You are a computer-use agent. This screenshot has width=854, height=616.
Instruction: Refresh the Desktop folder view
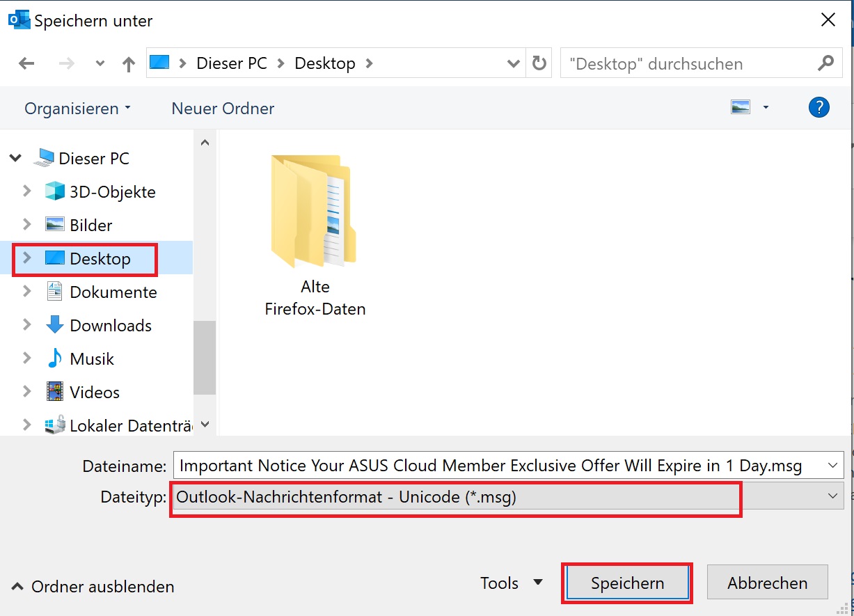[x=539, y=63]
